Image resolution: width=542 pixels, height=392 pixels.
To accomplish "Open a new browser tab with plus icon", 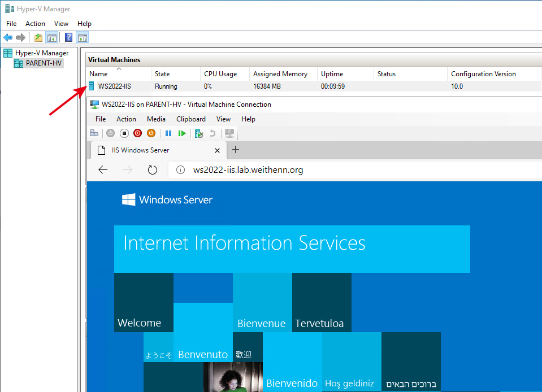I will click(x=236, y=150).
